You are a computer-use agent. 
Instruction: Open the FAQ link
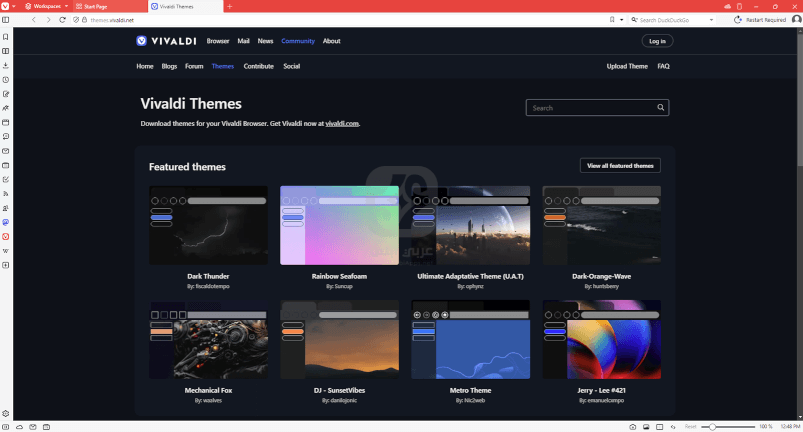point(663,66)
